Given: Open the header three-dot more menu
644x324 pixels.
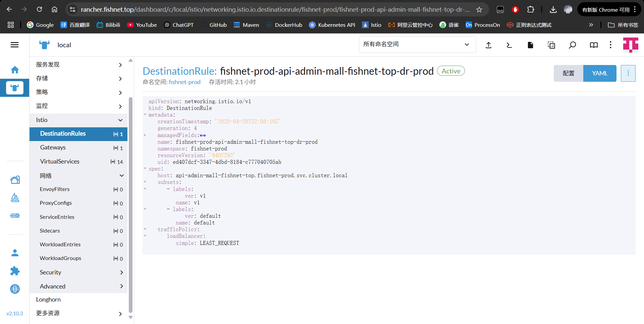Looking at the screenshot, I should coord(610,45).
